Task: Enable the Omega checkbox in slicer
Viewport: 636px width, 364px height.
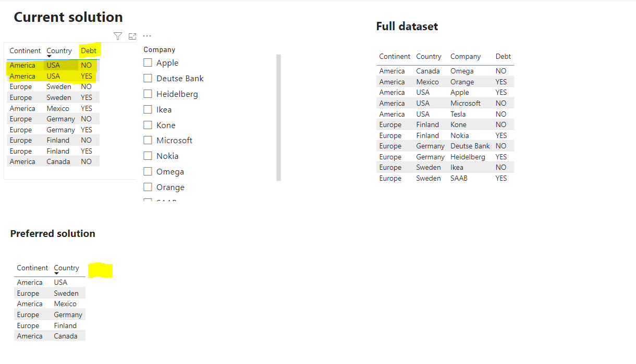Action: coord(148,171)
